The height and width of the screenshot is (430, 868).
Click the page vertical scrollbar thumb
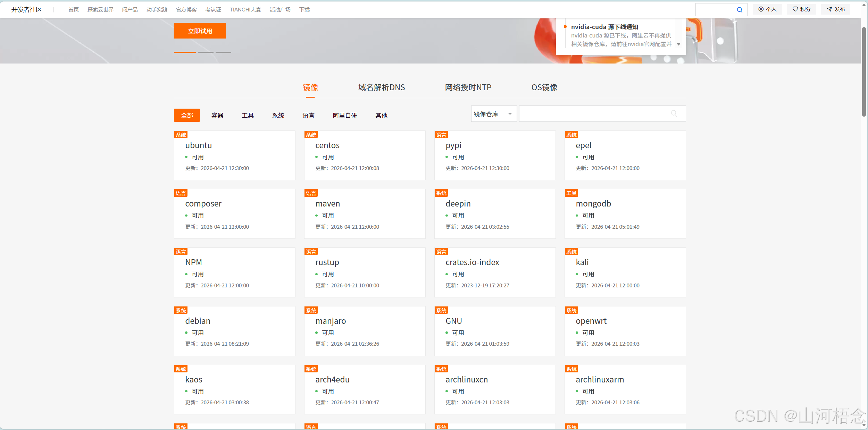(x=864, y=72)
